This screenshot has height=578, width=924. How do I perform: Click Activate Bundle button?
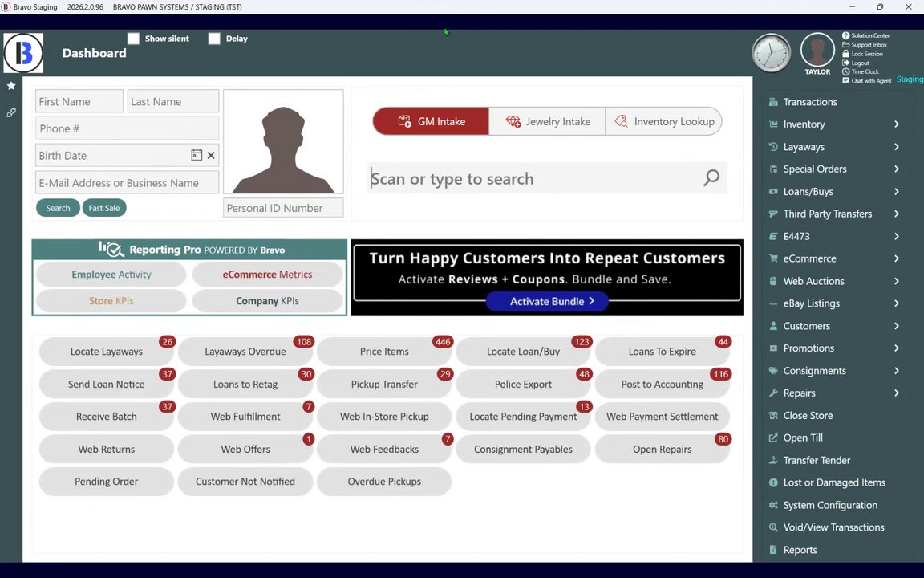(547, 301)
